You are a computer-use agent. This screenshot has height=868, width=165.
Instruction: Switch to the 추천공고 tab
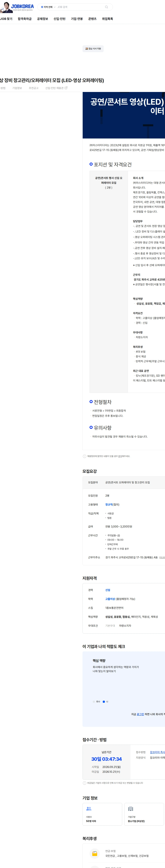tap(33, 88)
